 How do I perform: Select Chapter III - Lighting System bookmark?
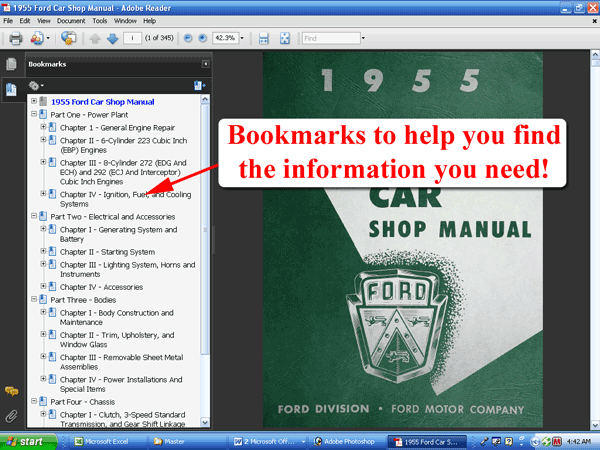click(x=127, y=269)
